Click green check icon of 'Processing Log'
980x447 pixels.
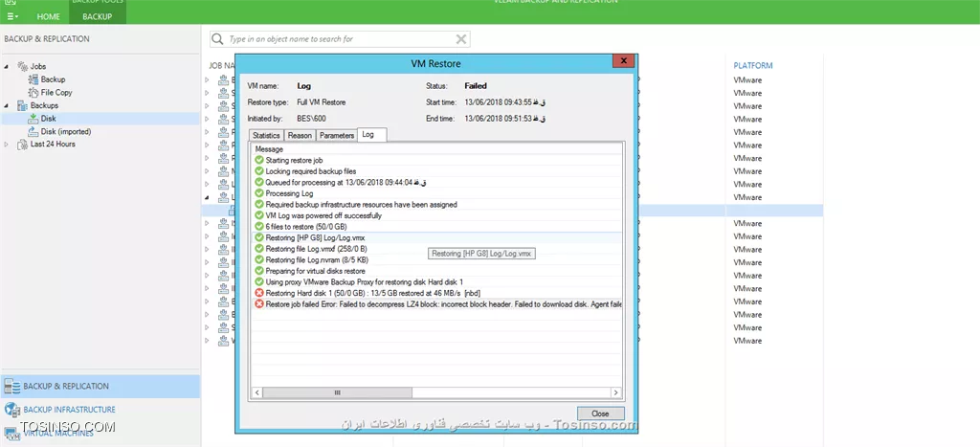(259, 193)
